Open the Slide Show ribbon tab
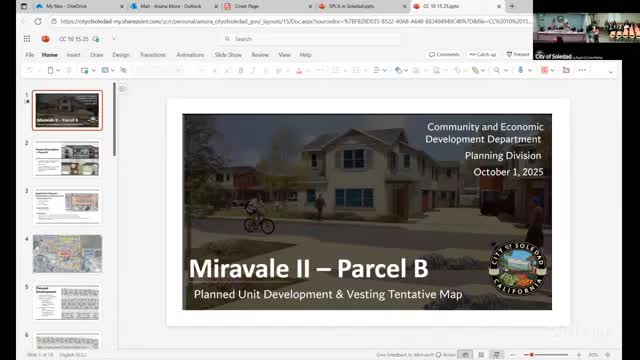Screen dimensions: 640x360 pos(228,55)
